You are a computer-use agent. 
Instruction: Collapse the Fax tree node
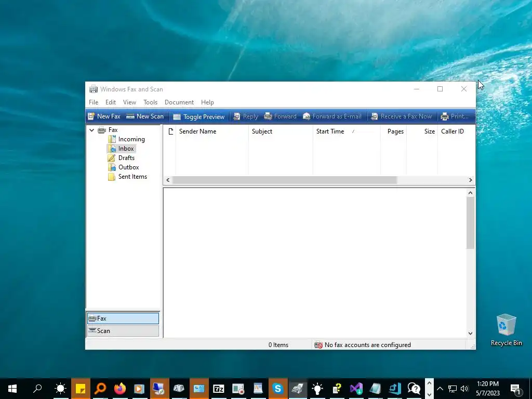click(91, 130)
